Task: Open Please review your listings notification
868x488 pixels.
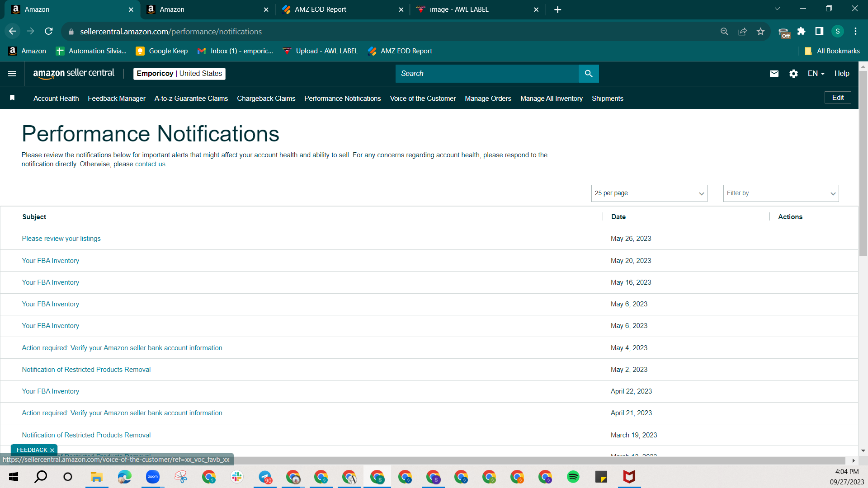Action: pyautogui.click(x=61, y=239)
